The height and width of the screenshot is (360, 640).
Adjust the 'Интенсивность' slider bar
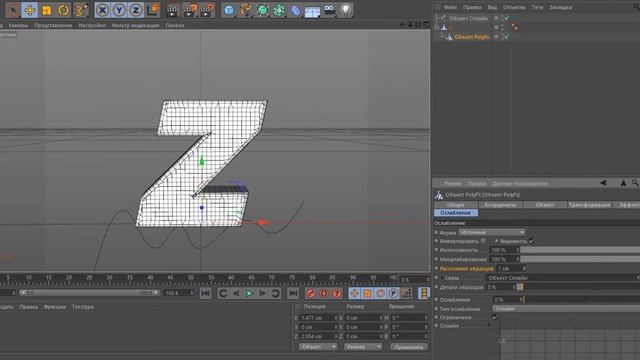580,250
